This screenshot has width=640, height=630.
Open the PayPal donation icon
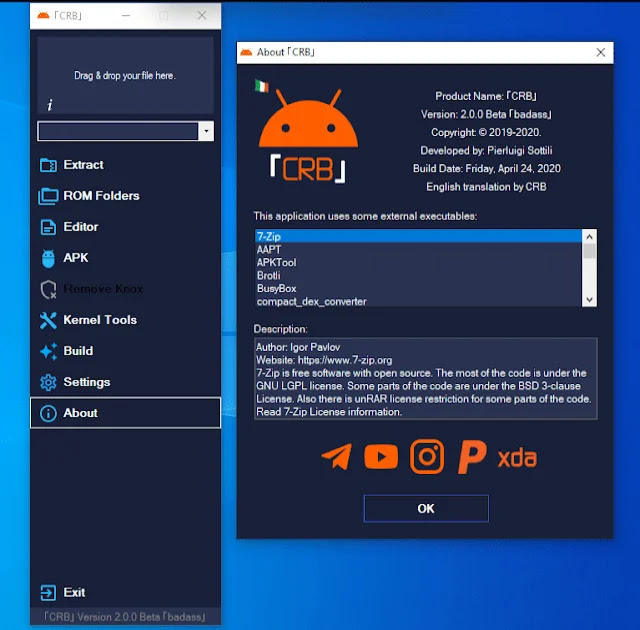pos(472,457)
